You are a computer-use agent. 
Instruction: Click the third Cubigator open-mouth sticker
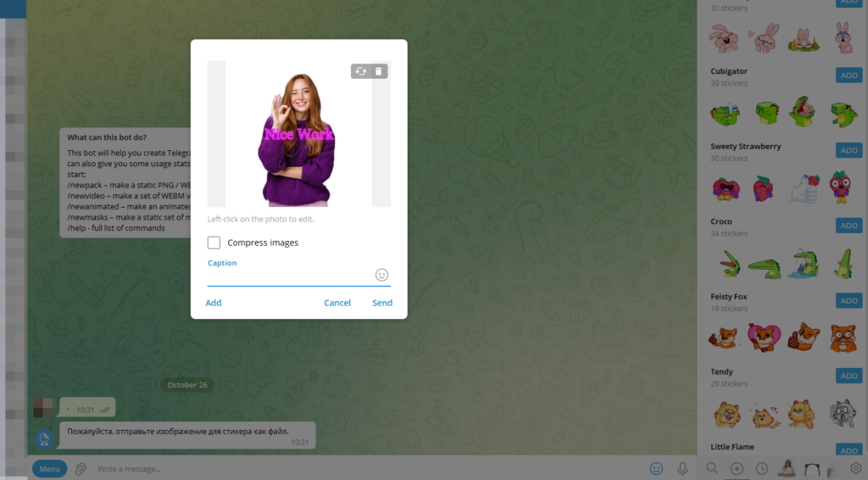(x=804, y=112)
